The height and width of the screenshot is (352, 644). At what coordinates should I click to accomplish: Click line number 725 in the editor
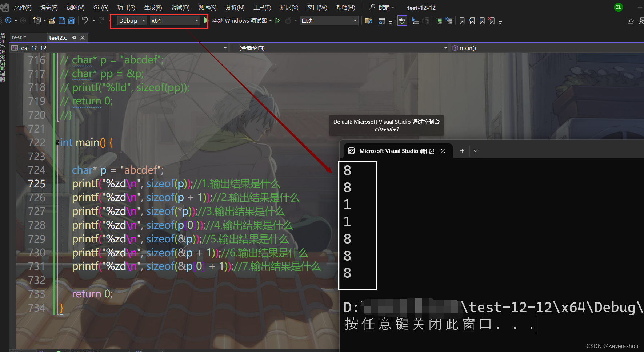tap(37, 183)
